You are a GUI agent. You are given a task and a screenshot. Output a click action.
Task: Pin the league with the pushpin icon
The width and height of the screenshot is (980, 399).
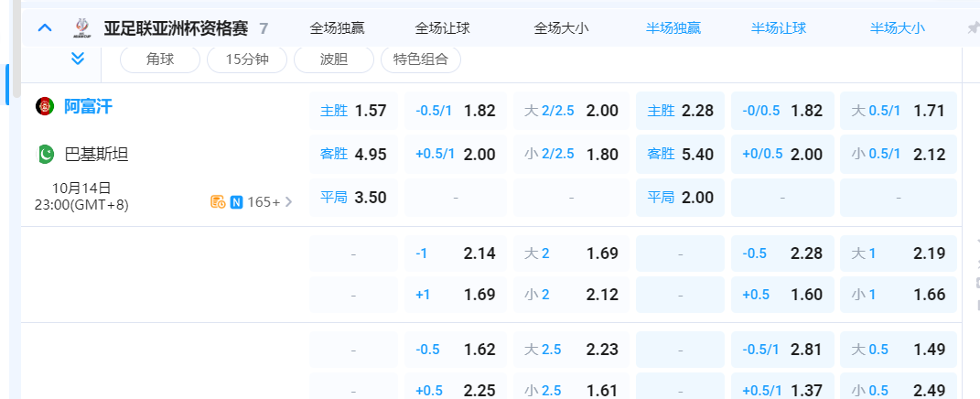click(x=972, y=28)
